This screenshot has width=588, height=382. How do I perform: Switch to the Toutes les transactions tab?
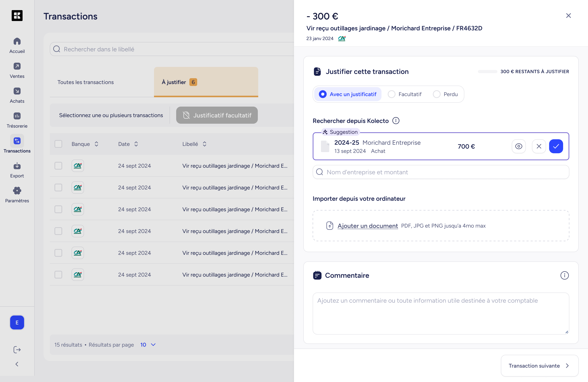[x=86, y=82]
